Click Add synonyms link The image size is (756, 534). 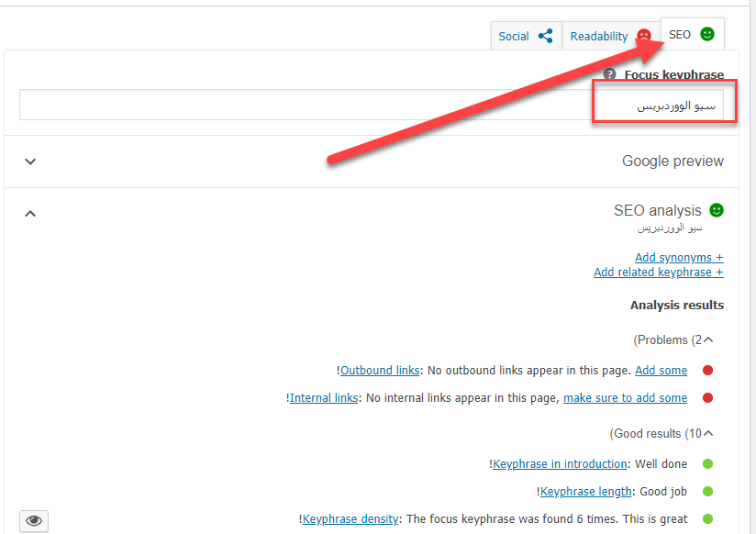tap(679, 257)
